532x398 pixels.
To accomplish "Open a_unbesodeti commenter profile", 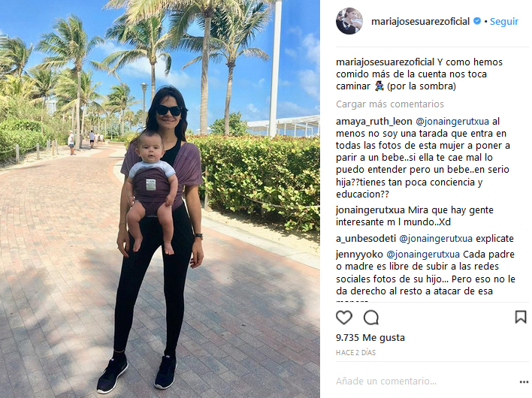I will pos(366,239).
